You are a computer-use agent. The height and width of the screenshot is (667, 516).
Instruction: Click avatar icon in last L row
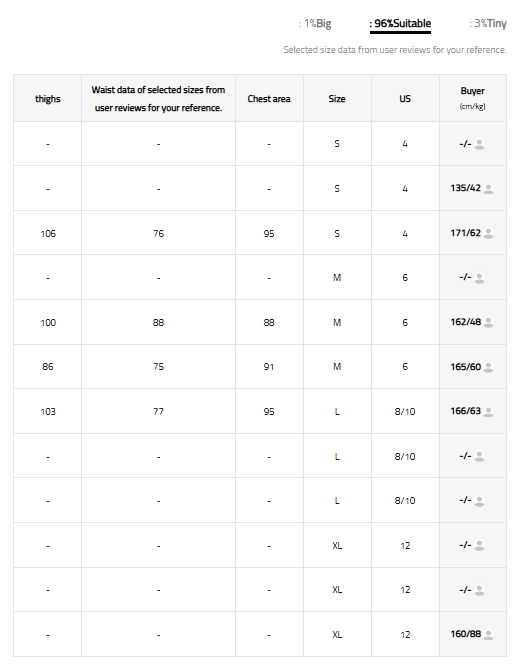click(479, 501)
